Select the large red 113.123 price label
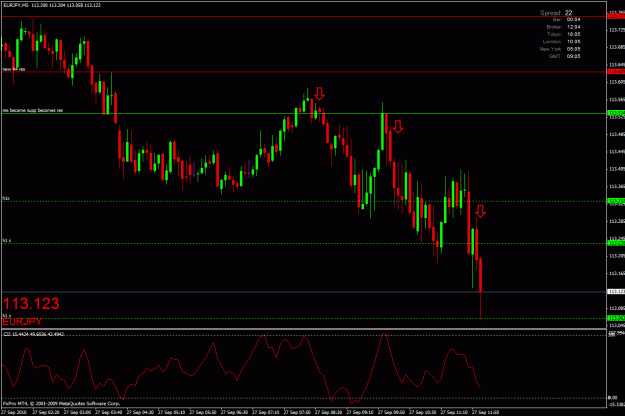 (31, 304)
